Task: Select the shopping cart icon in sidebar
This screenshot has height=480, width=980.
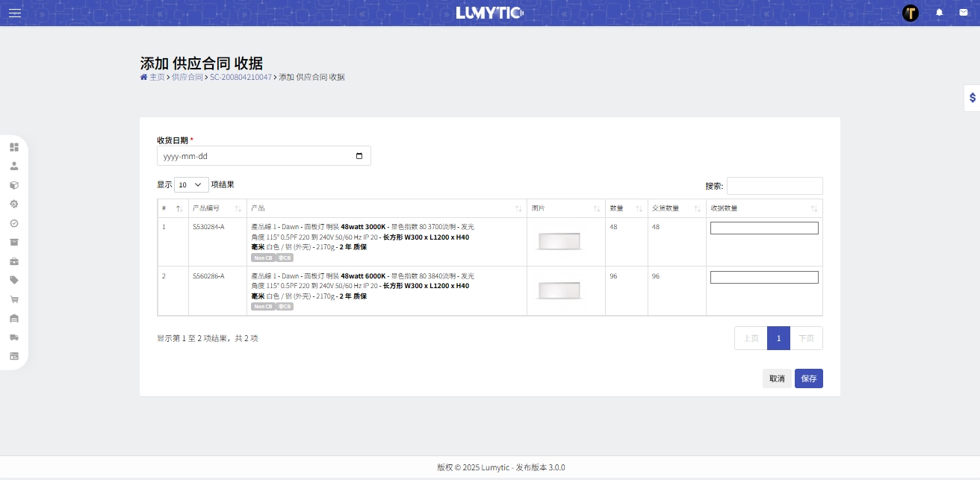Action: click(14, 299)
